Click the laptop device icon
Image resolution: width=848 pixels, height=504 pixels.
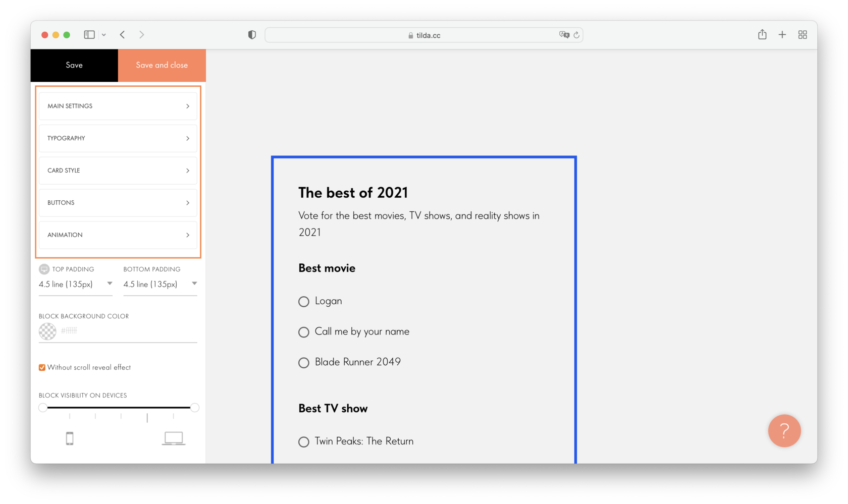pos(174,438)
